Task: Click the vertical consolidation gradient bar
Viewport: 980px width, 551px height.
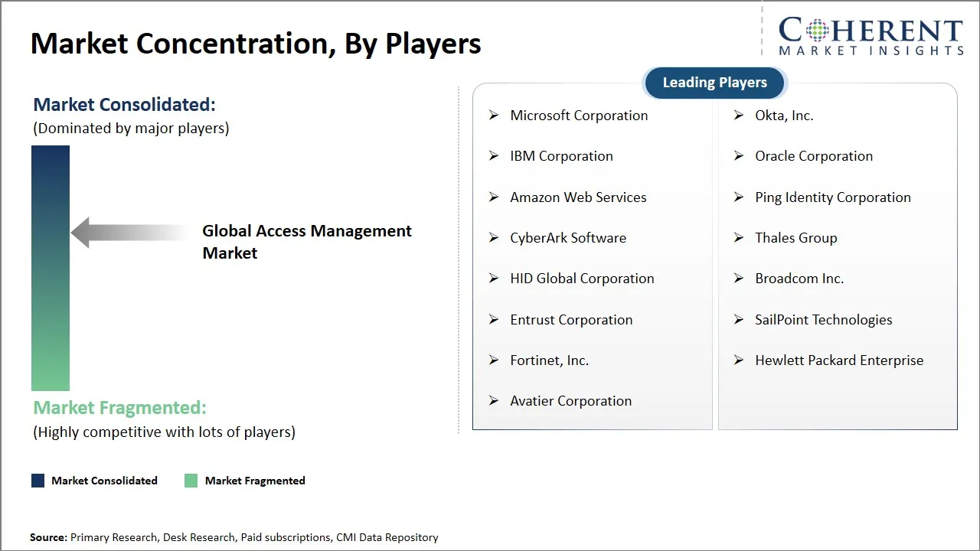Action: pyautogui.click(x=50, y=268)
